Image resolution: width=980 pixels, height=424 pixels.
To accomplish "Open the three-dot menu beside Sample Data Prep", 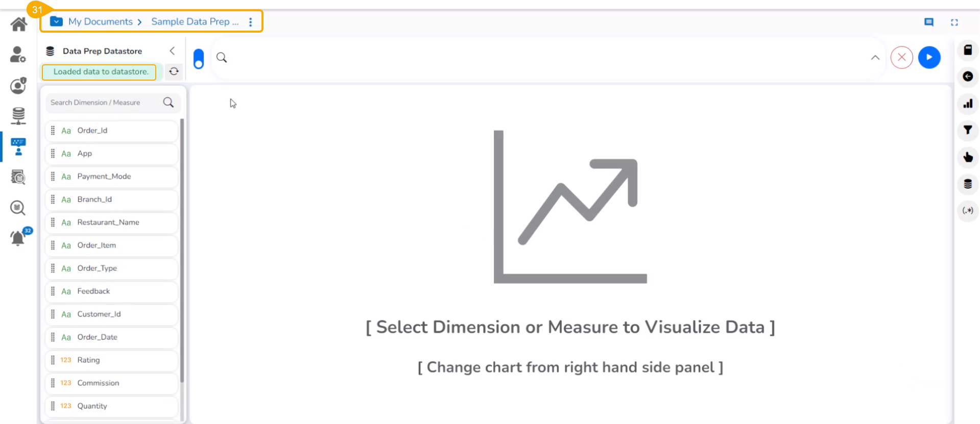I will tap(250, 22).
